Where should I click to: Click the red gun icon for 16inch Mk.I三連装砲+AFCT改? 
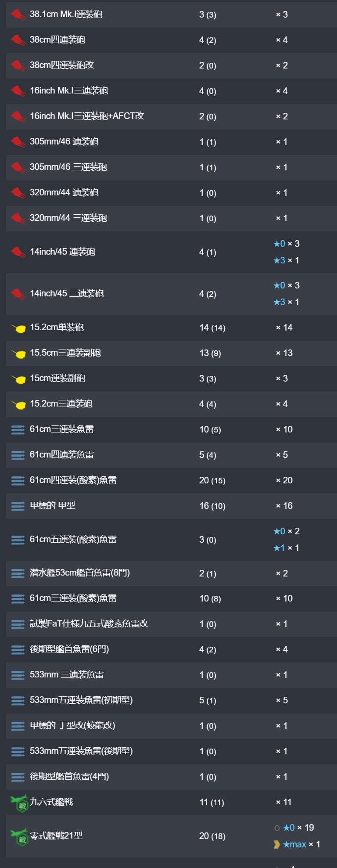[18, 117]
